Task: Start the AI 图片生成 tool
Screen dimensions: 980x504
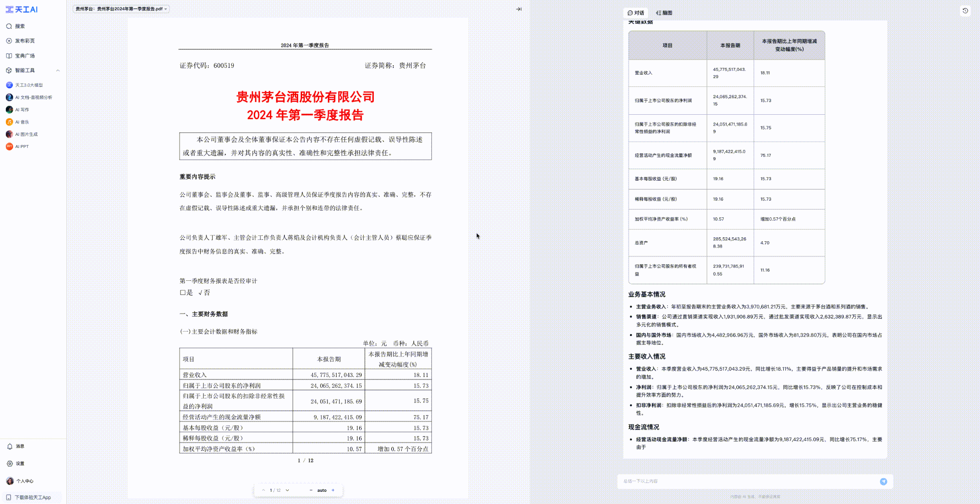Action: [27, 134]
